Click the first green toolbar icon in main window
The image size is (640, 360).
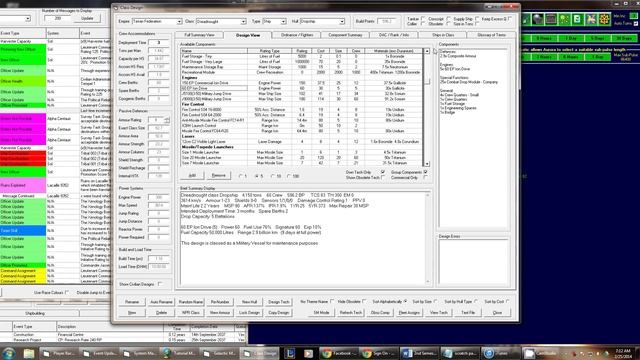(526, 19)
